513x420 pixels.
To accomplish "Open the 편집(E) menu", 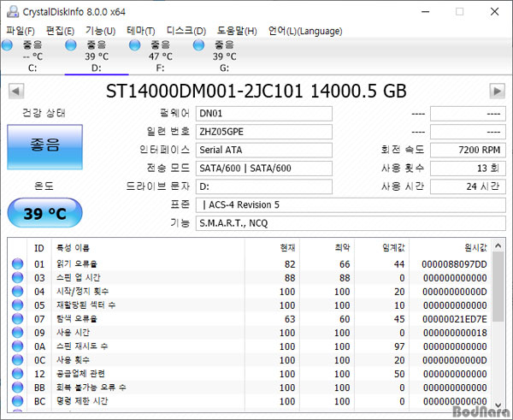I will (x=60, y=31).
